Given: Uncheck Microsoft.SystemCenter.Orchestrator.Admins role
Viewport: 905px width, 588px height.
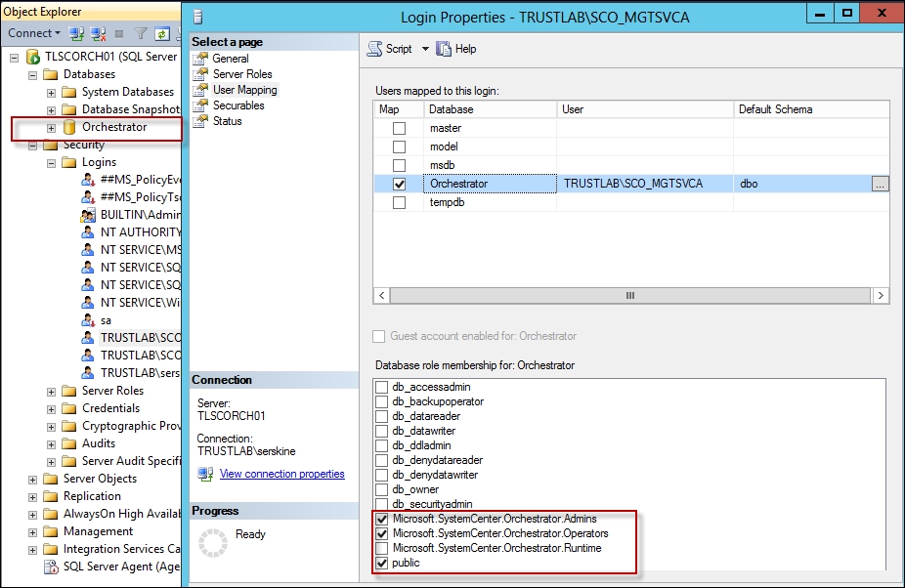Looking at the screenshot, I should pyautogui.click(x=381, y=519).
